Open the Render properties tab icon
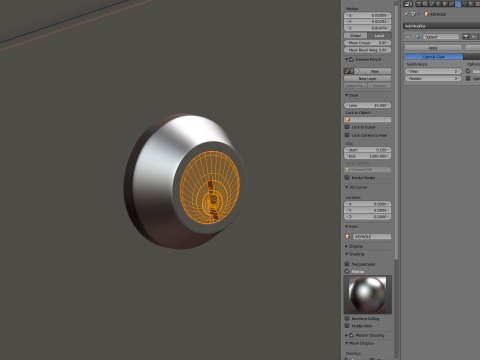Screen dimensions: 480x360 [419, 4]
